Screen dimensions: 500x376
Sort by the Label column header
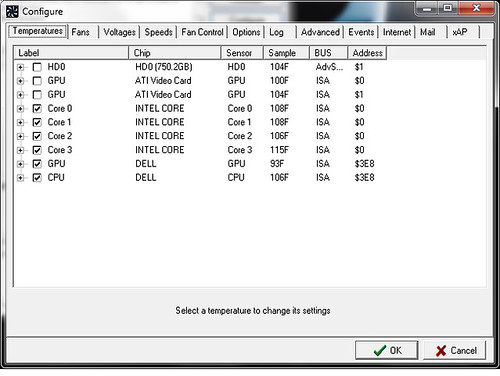click(x=71, y=53)
